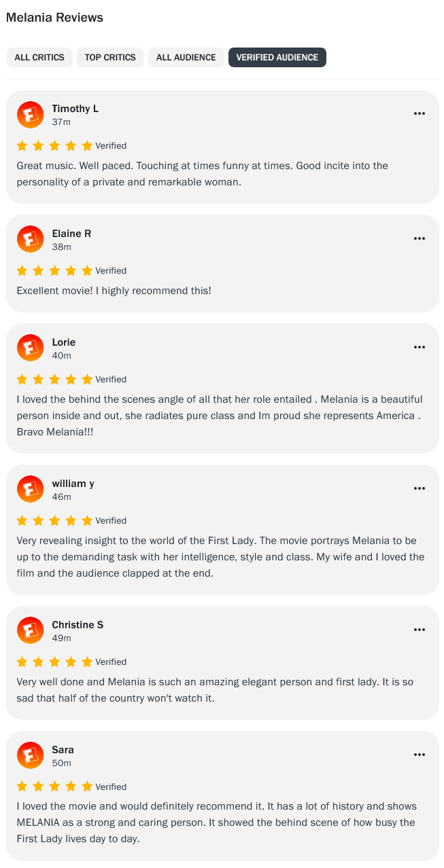Select the Verified Audience filter
Image resolution: width=444 pixels, height=868 pixels.
click(x=277, y=58)
